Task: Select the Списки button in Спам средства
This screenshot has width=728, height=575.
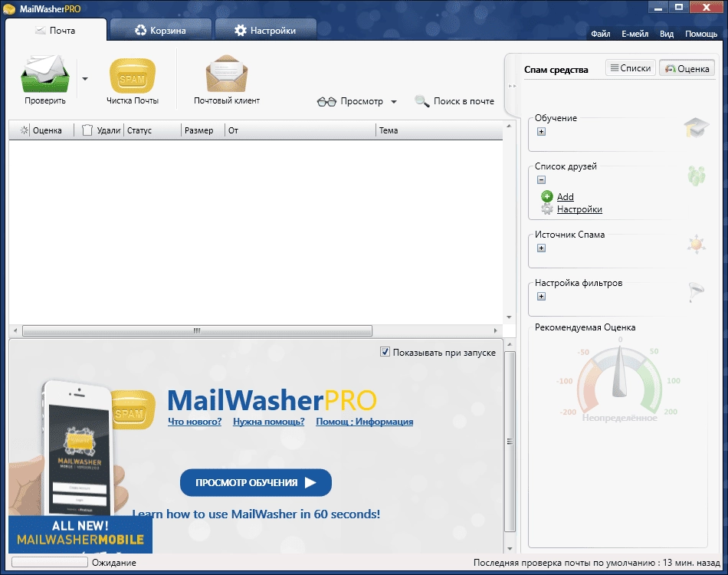Action: [631, 67]
